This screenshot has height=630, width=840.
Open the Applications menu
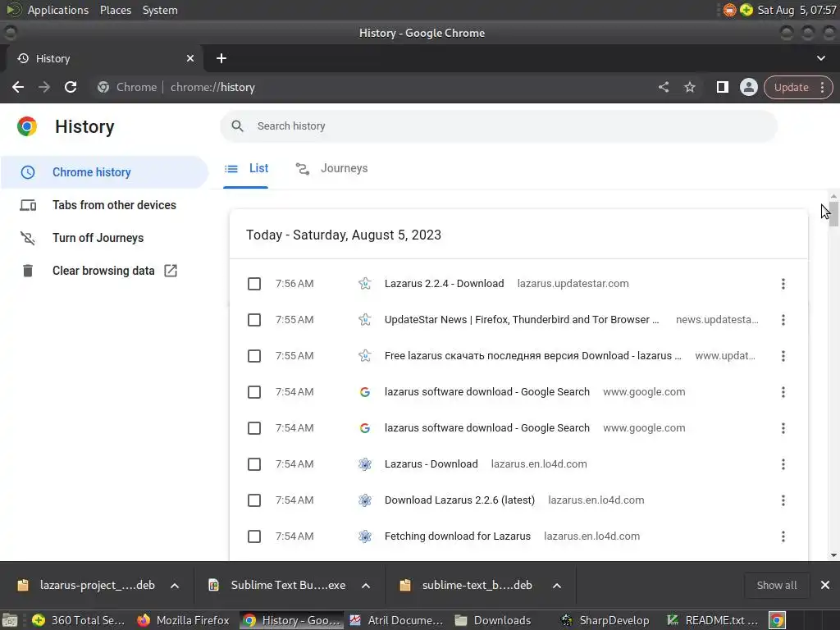pos(58,10)
